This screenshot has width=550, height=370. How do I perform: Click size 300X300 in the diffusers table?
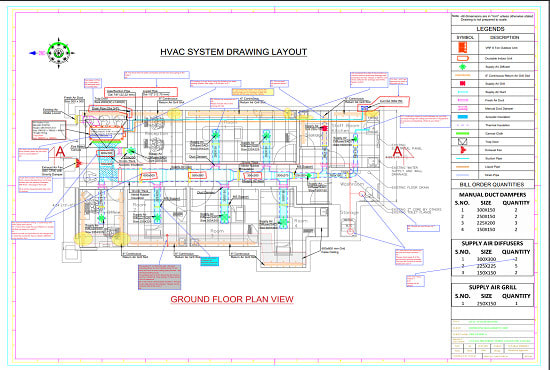pyautogui.click(x=488, y=259)
